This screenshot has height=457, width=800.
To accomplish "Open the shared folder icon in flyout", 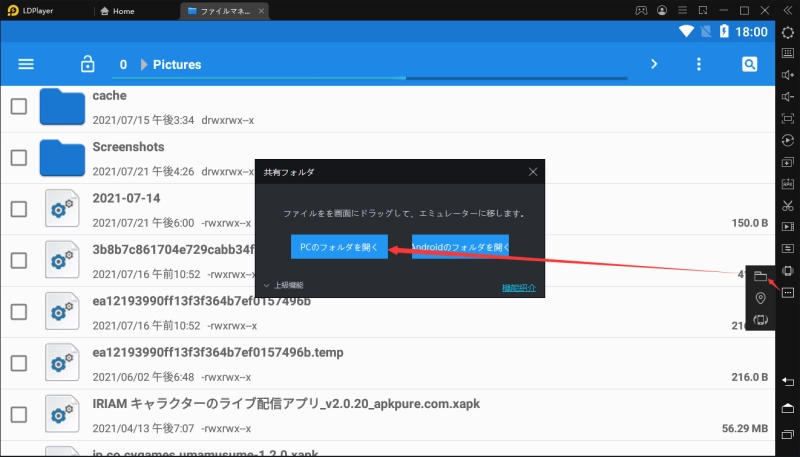I will point(760,276).
